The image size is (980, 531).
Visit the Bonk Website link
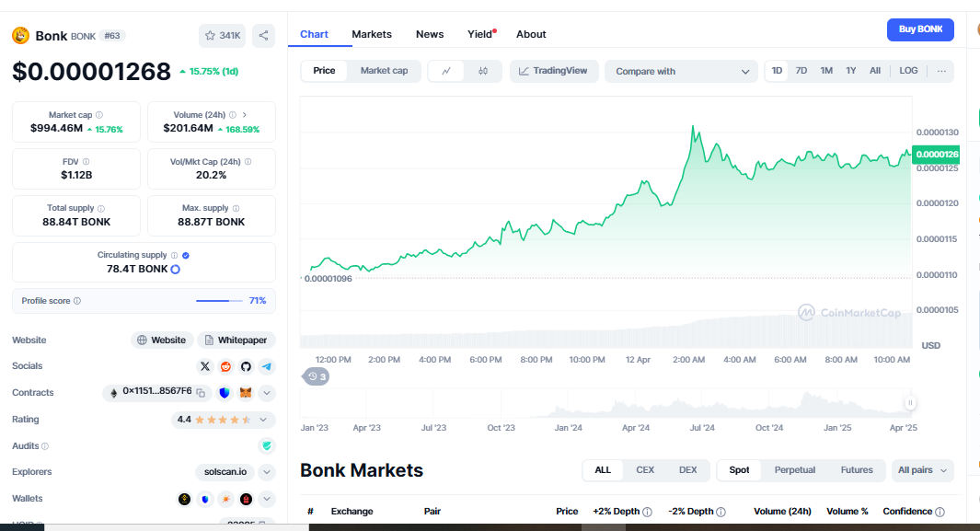click(x=162, y=341)
